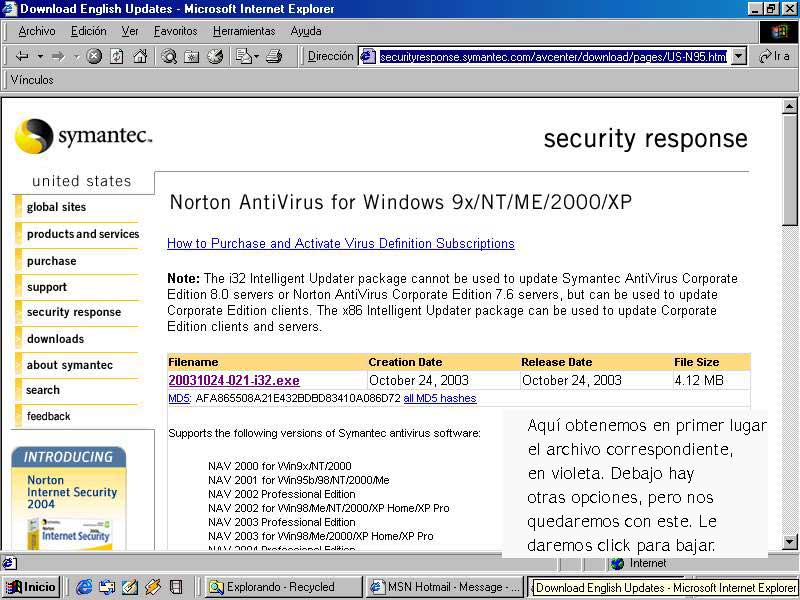Image resolution: width=800 pixels, height=600 pixels.
Task: Open the Ver menu
Action: click(x=130, y=31)
